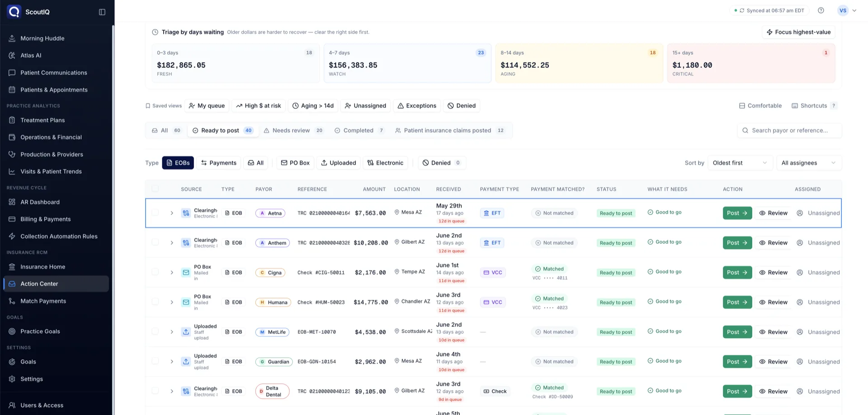Click Collection Automation Rules bolt icon

pos(12,236)
